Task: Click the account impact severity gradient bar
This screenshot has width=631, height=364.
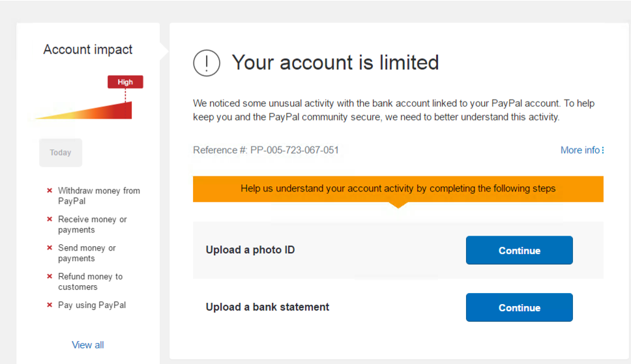Action: (83, 111)
